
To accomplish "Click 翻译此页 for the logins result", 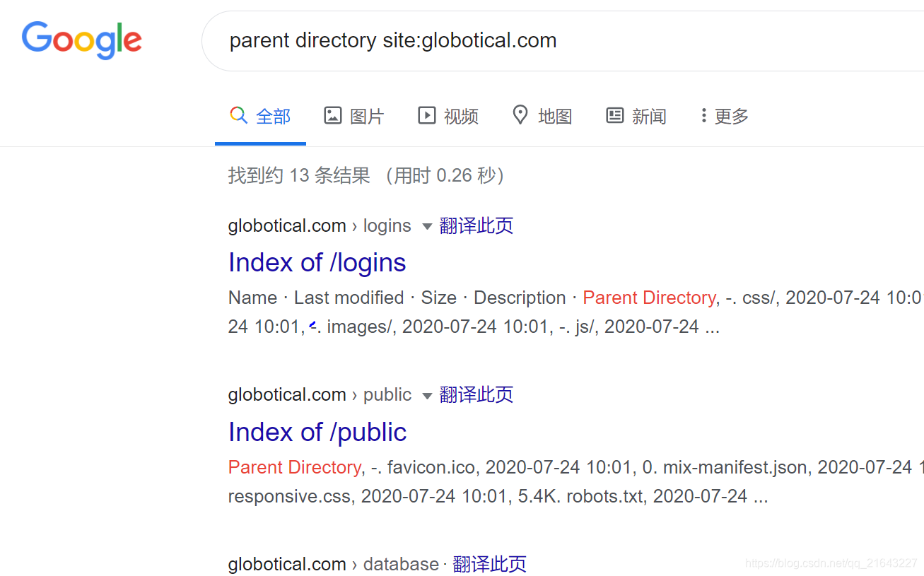I will pyautogui.click(x=476, y=226).
